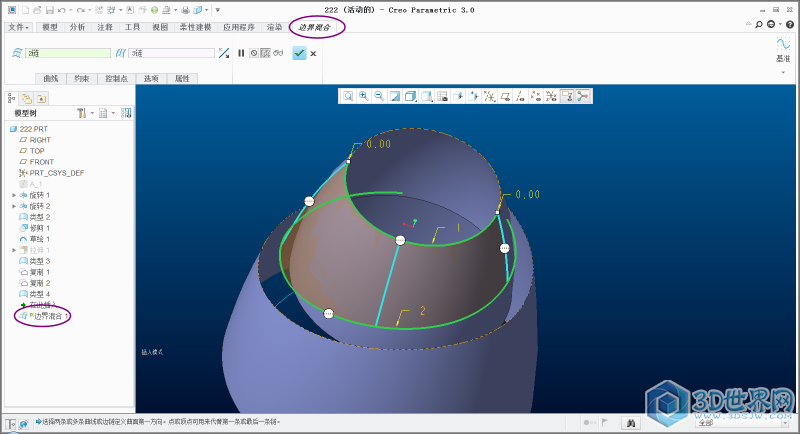800x434 pixels.
Task: Toggle datum axis display
Action: (520, 96)
